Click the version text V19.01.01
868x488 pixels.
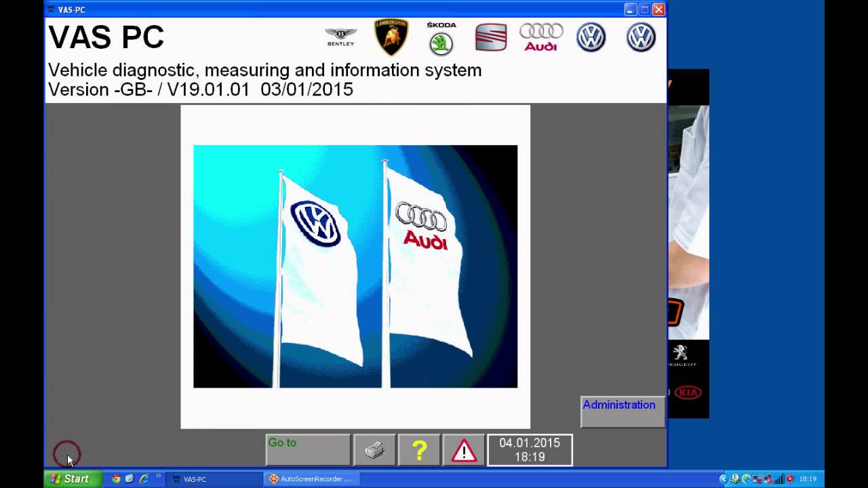(208, 89)
